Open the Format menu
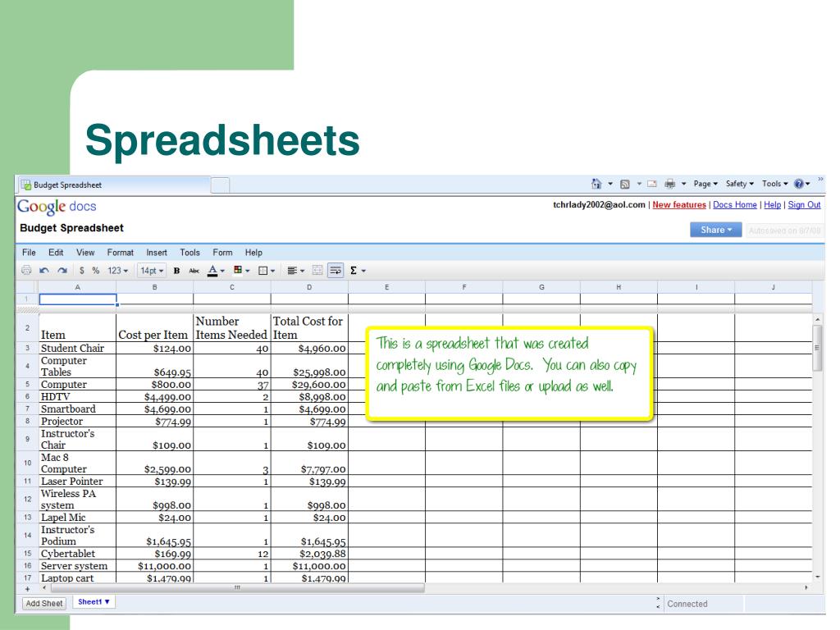Image resolution: width=840 pixels, height=630 pixels. click(120, 253)
